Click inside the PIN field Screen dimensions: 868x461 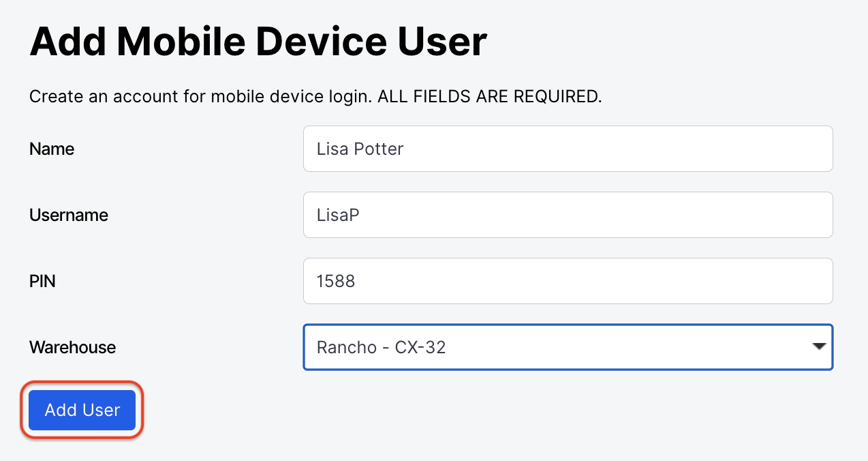tap(568, 281)
